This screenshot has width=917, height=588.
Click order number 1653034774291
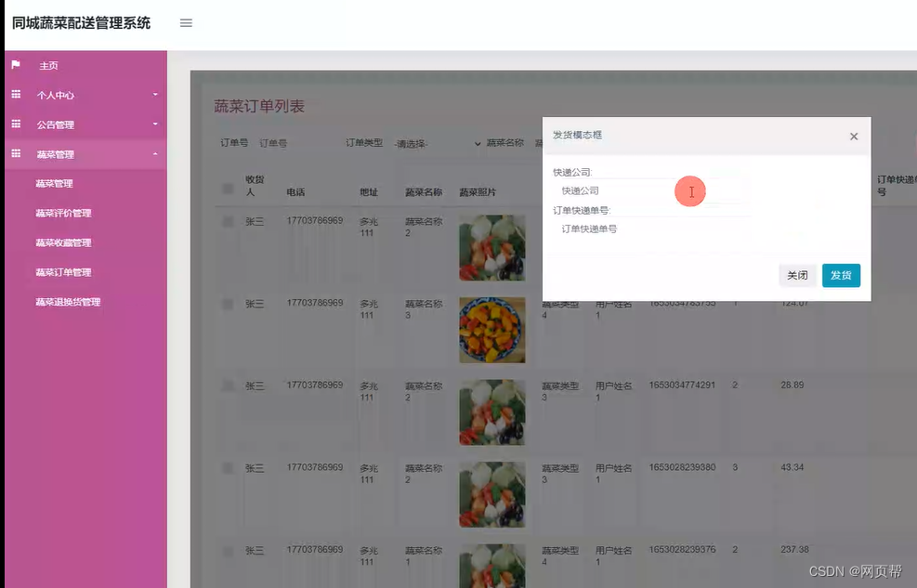682,385
